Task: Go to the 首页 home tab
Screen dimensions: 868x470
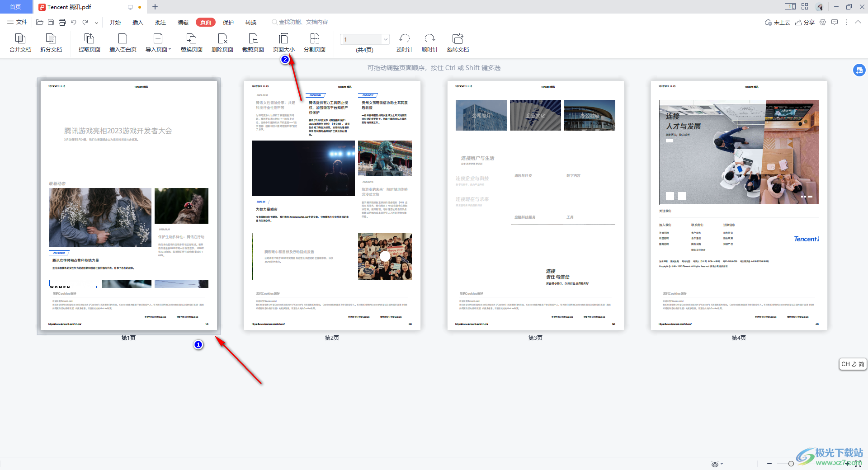Action: [16, 7]
